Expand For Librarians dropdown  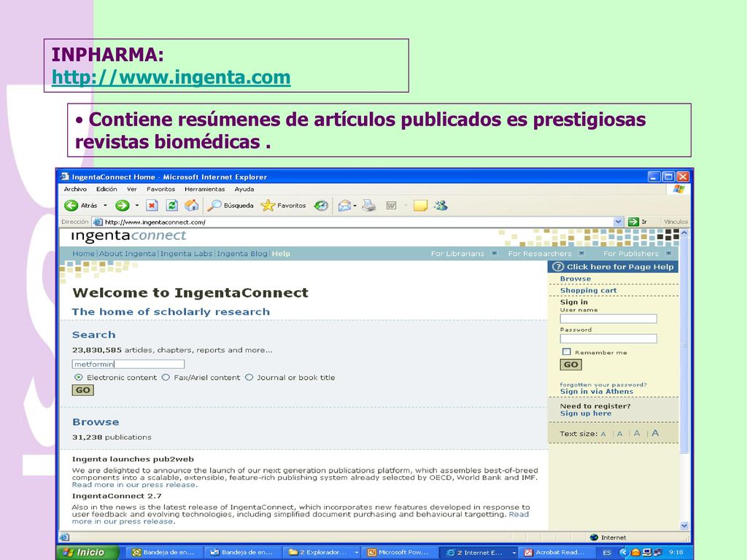494,253
